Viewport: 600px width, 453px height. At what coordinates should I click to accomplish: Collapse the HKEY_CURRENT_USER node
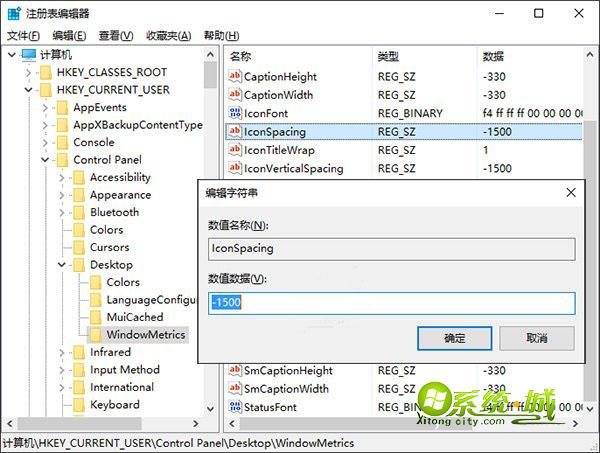tap(28, 90)
